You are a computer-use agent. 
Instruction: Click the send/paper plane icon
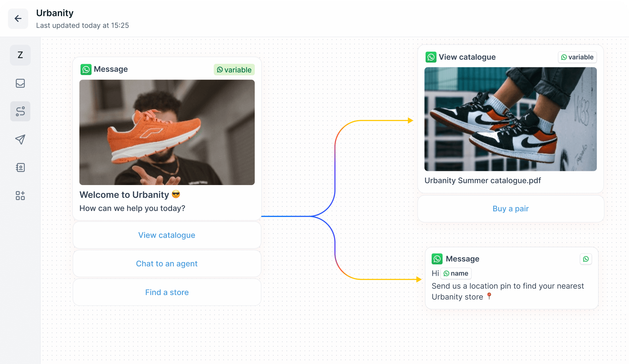pos(20,140)
